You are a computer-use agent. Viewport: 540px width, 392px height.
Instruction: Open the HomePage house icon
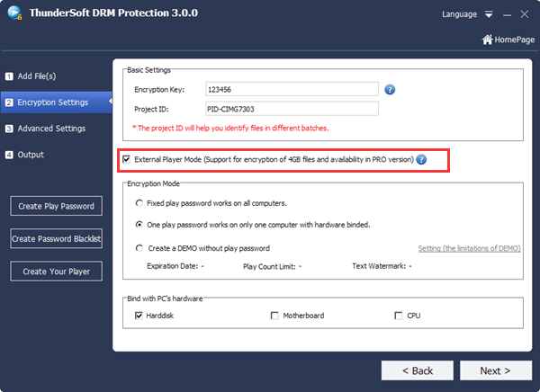[488, 40]
